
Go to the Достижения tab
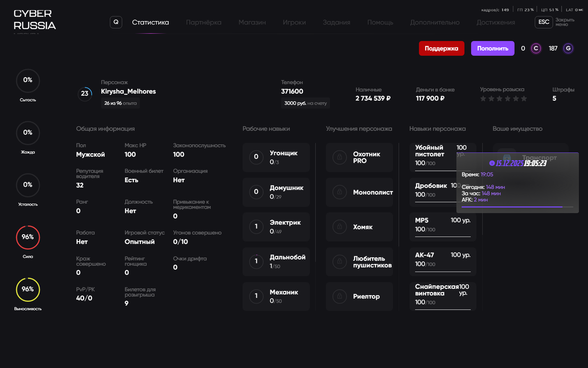pyautogui.click(x=496, y=23)
